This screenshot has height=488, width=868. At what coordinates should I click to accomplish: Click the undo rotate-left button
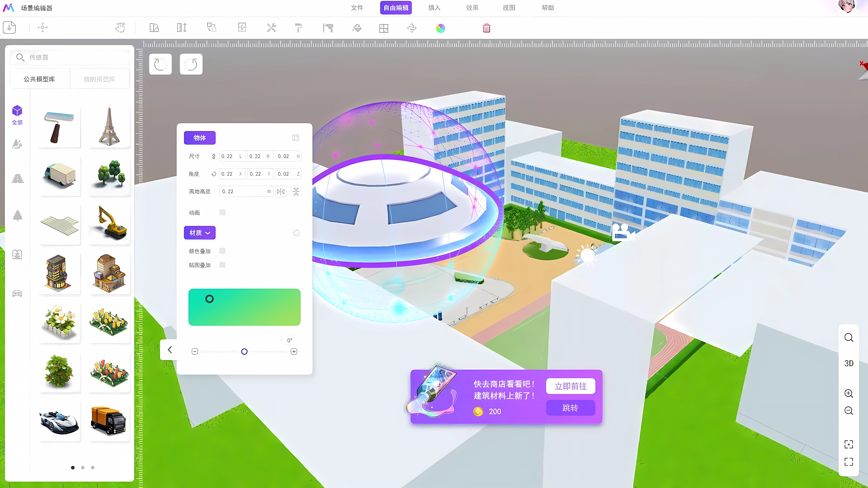[x=160, y=64]
